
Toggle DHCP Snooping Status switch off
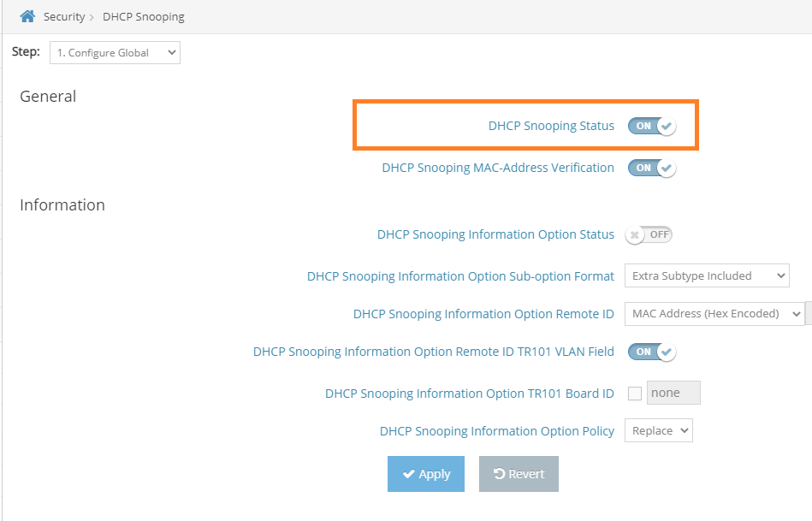(651, 126)
